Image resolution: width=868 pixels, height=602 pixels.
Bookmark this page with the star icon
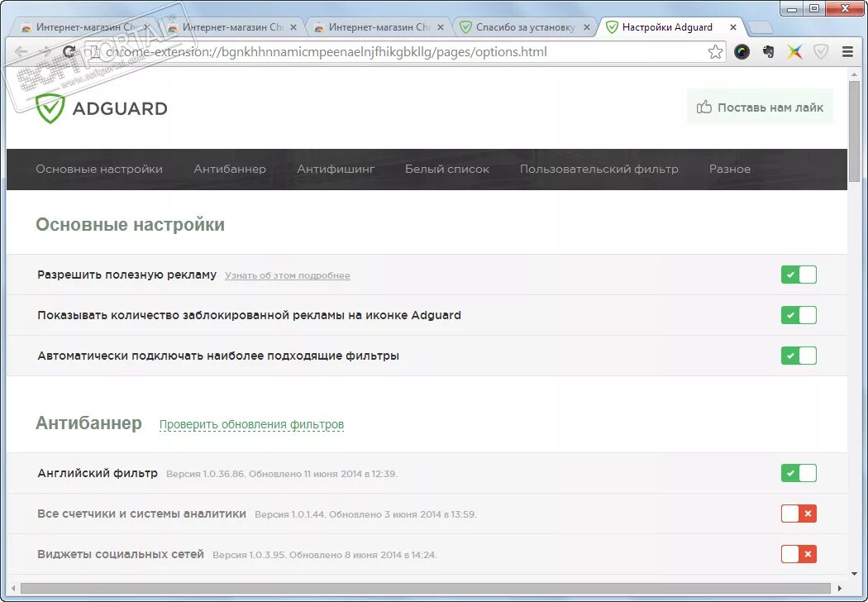tap(715, 52)
